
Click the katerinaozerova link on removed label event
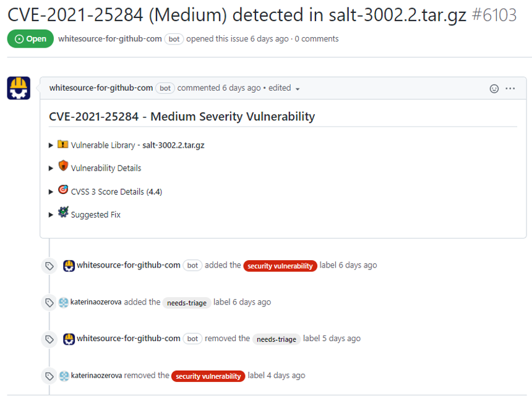(x=96, y=375)
